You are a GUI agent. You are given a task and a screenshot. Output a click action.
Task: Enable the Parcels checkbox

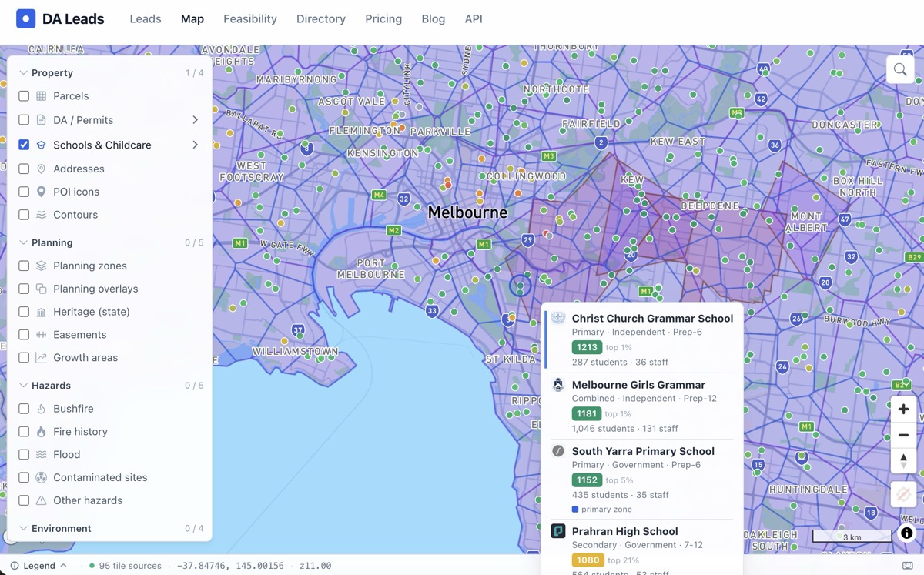point(24,96)
